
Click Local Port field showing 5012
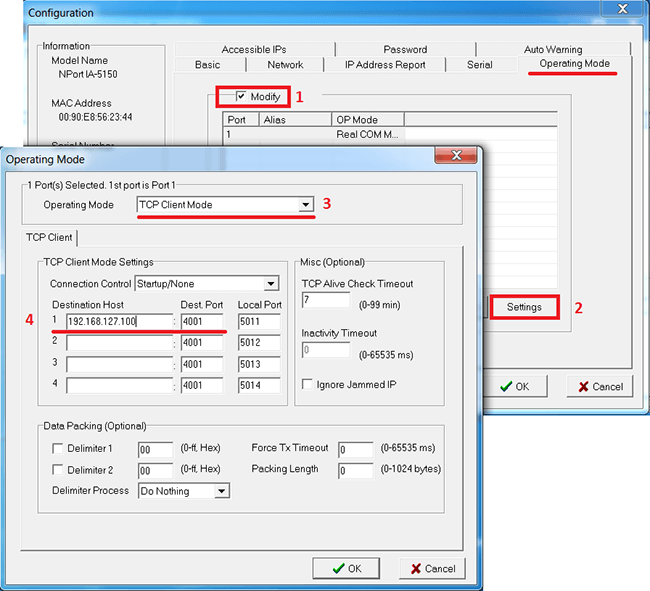pos(259,343)
